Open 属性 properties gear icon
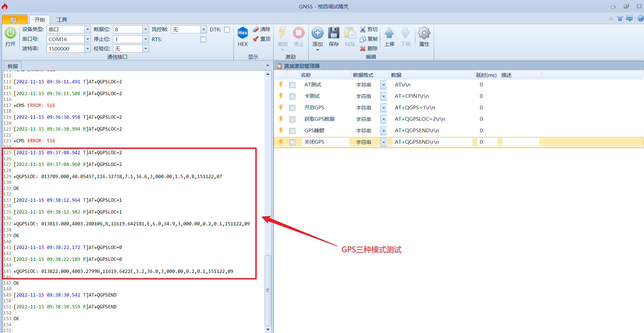The height and width of the screenshot is (333, 644). point(424,33)
